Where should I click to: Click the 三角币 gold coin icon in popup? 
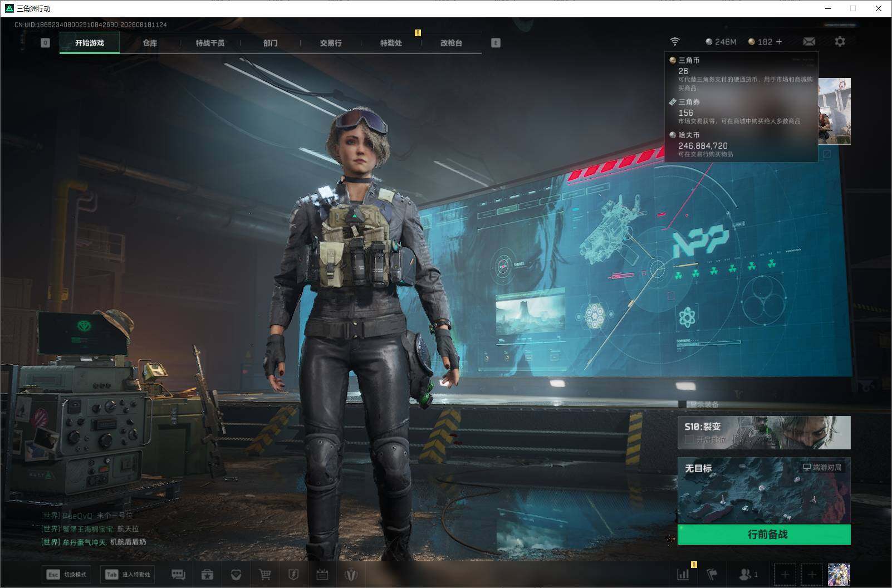point(673,60)
